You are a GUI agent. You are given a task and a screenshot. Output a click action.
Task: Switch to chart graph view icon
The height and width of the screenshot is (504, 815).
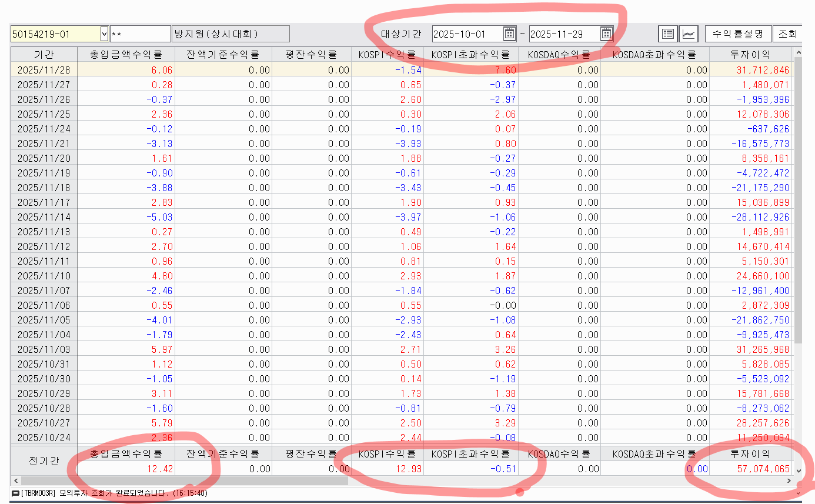(689, 34)
